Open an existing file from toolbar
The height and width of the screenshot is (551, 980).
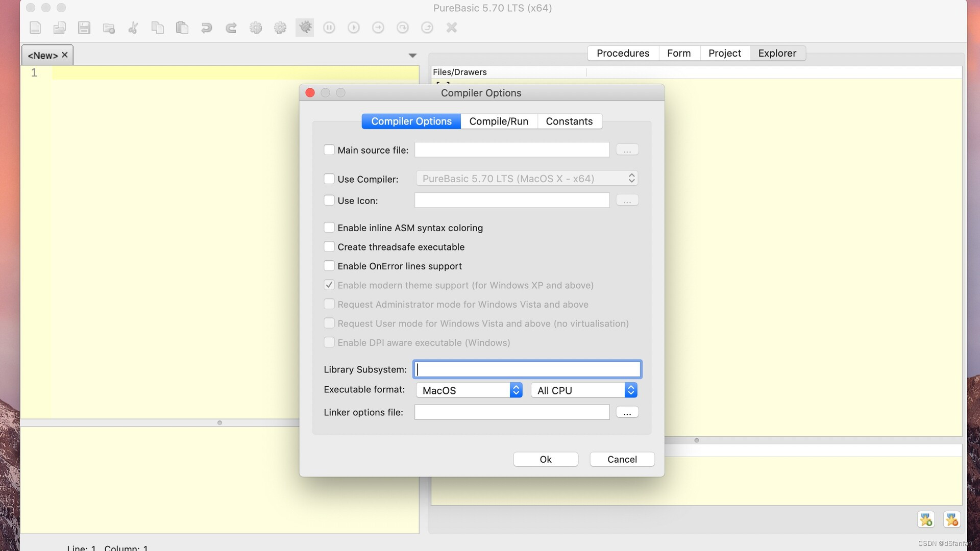pyautogui.click(x=60, y=28)
